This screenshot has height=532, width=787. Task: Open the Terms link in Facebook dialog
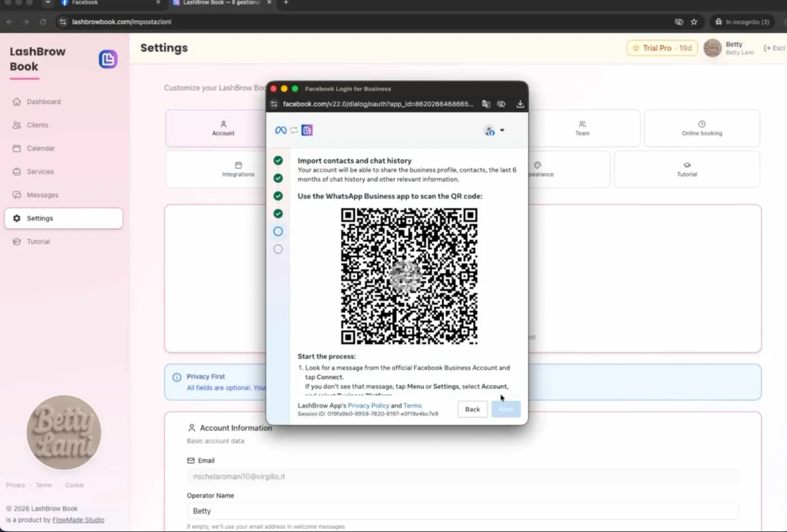click(412, 406)
